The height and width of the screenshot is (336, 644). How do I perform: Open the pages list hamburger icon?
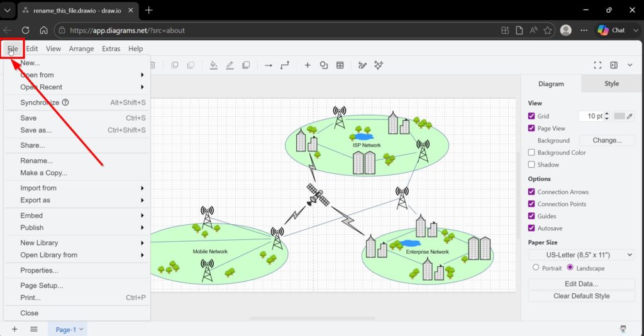(34, 329)
